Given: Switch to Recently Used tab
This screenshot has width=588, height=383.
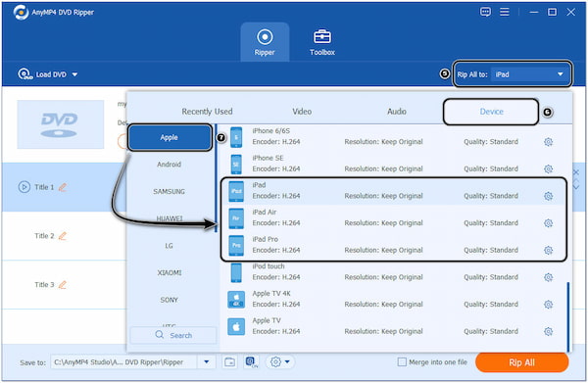Looking at the screenshot, I should click(207, 112).
